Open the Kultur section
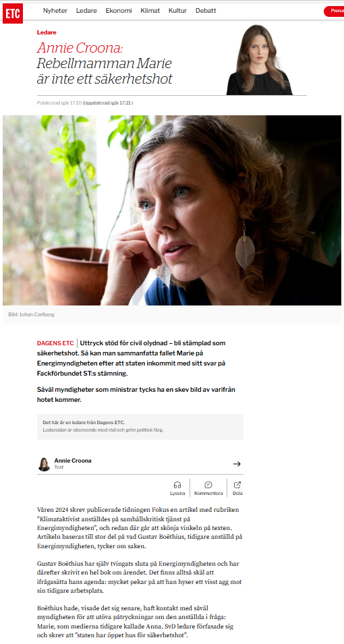This screenshot has height=644, width=344. [x=177, y=11]
